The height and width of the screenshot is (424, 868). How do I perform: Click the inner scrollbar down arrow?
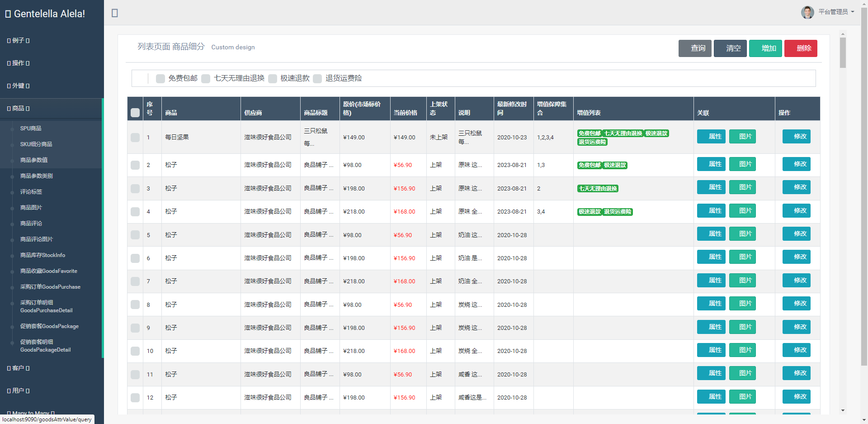pos(843,410)
